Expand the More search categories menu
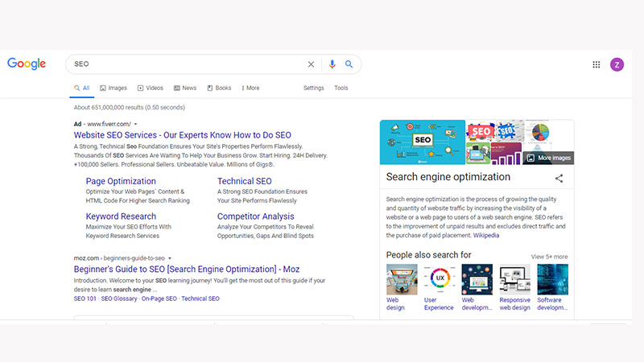Image resolution: width=644 pixels, height=362 pixels. pos(250,88)
